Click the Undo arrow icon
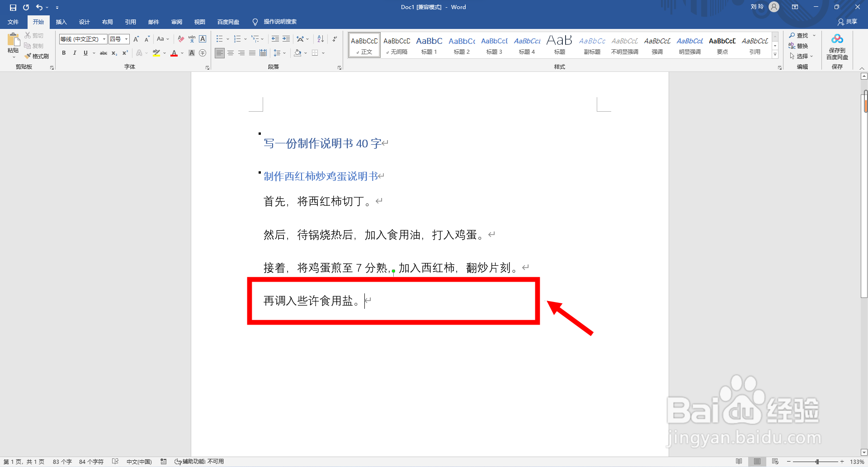This screenshot has height=467, width=868. coord(39,7)
